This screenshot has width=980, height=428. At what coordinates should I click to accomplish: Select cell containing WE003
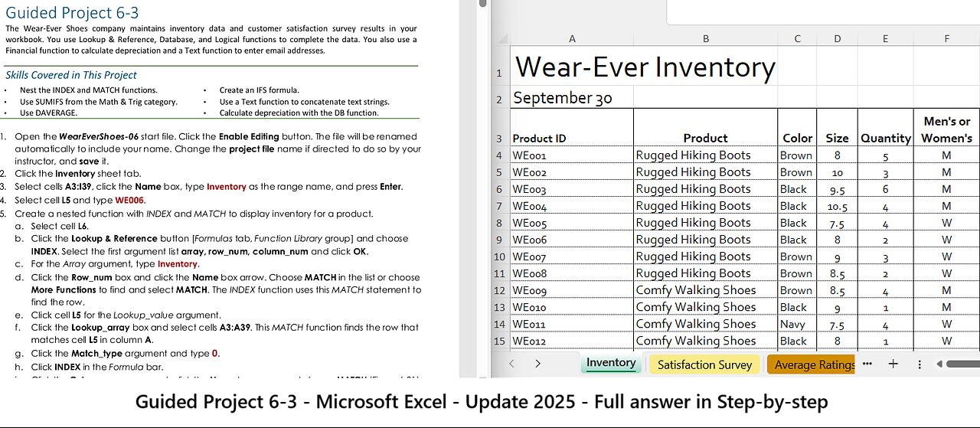[572, 189]
